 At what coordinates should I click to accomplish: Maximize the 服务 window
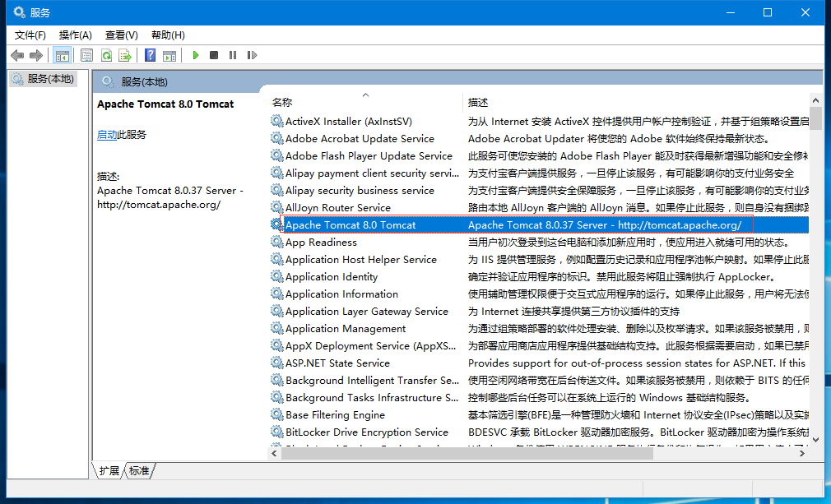(x=768, y=12)
